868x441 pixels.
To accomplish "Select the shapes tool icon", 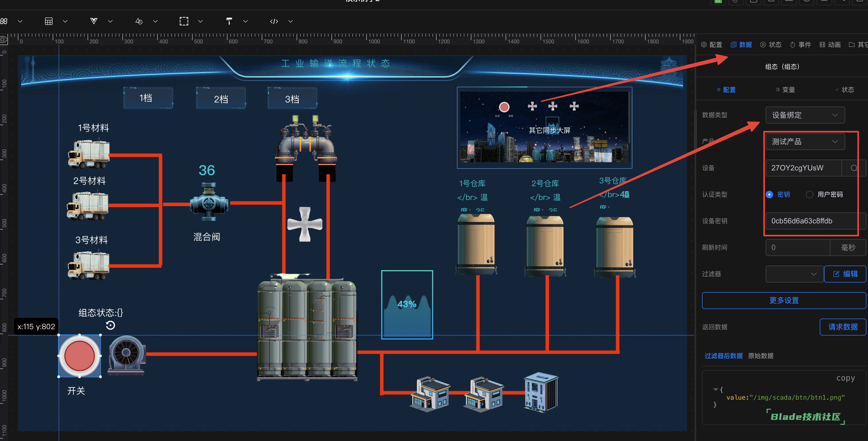I will 139,21.
